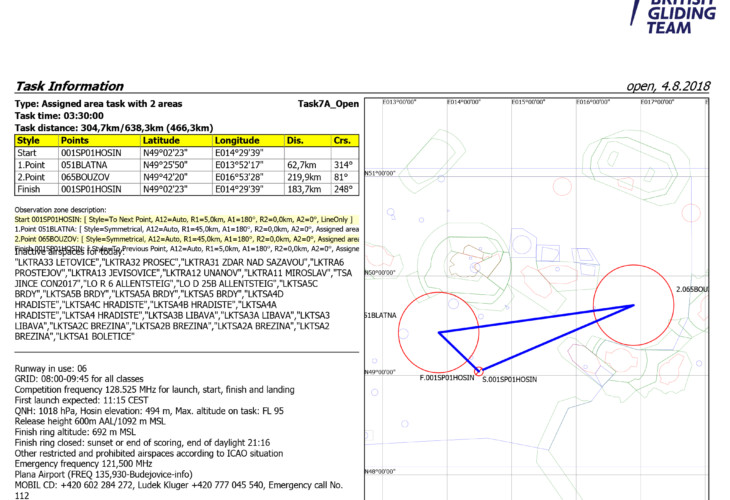The image size is (730, 500).
Task: Click the S.001SP01HOSIN start label on map
Action: click(x=513, y=380)
